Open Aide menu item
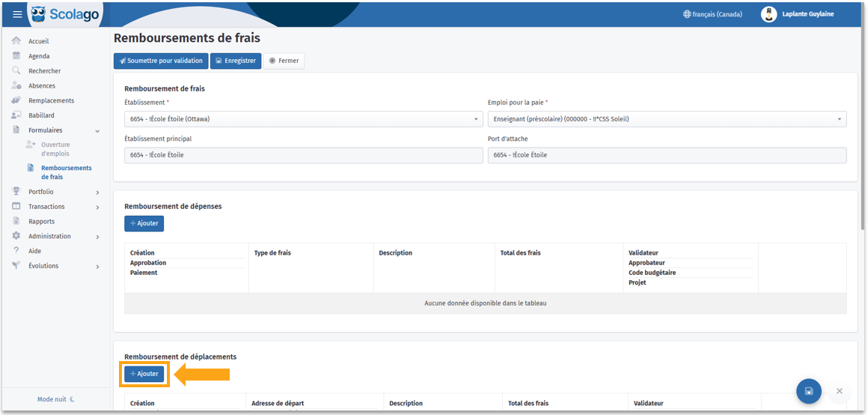Image resolution: width=868 pixels, height=415 pixels. coord(35,251)
